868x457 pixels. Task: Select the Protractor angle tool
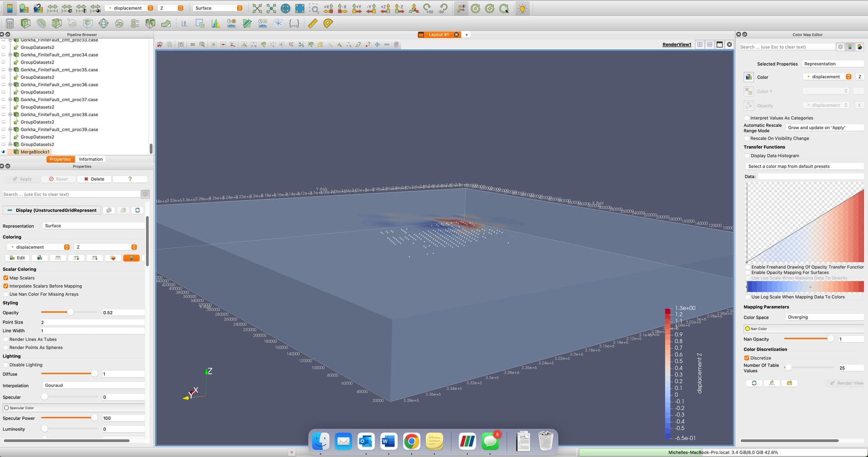click(328, 24)
